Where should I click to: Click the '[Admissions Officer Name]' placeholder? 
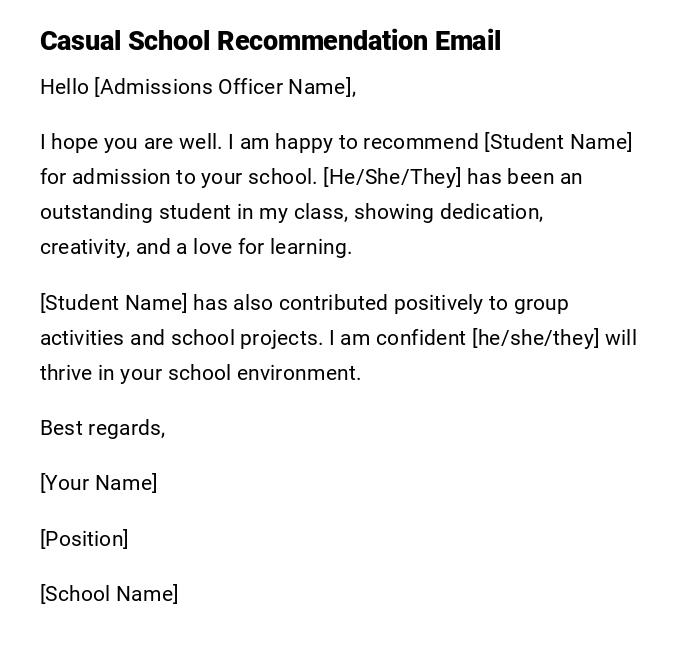coord(223,87)
